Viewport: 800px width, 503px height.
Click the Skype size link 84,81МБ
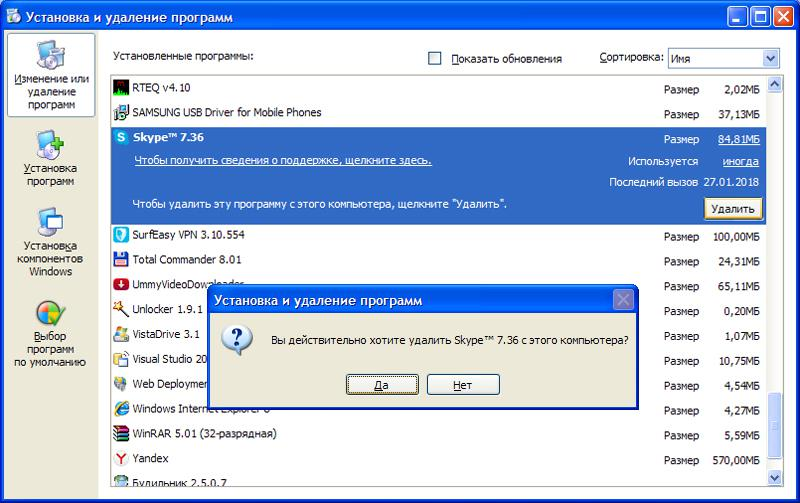(x=739, y=139)
